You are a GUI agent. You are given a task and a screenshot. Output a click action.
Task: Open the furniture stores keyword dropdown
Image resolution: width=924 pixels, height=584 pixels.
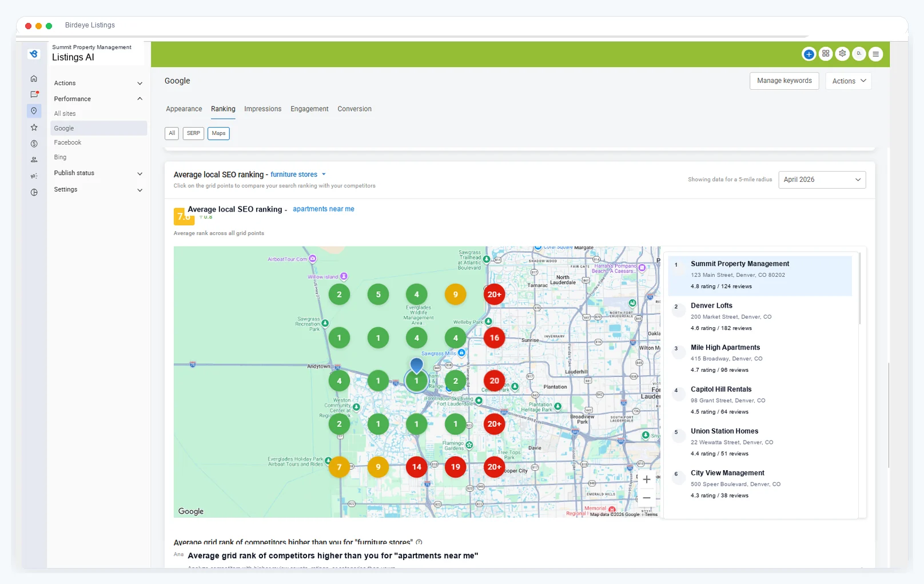click(298, 174)
